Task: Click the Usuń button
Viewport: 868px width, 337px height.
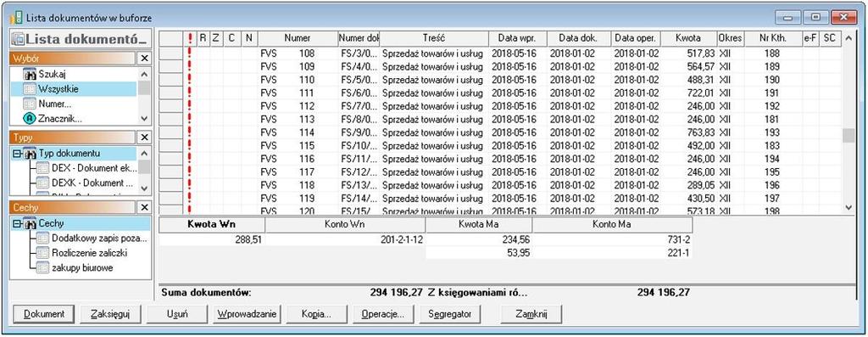Action: pos(177,314)
